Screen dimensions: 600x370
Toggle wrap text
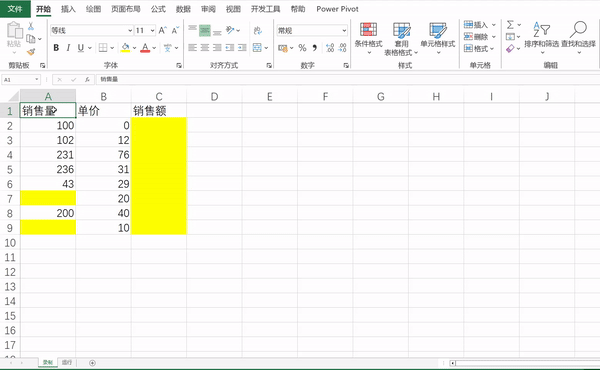(258, 30)
